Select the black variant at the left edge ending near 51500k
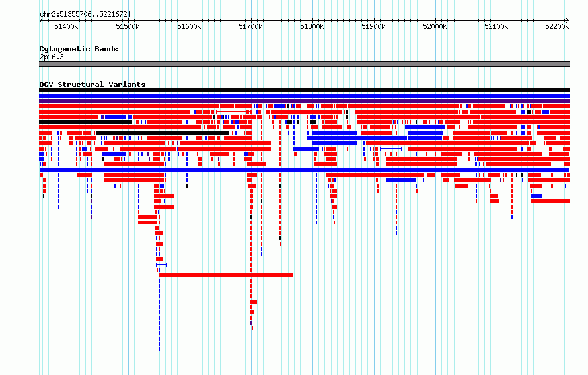This screenshot has height=375, width=588. click(85, 122)
